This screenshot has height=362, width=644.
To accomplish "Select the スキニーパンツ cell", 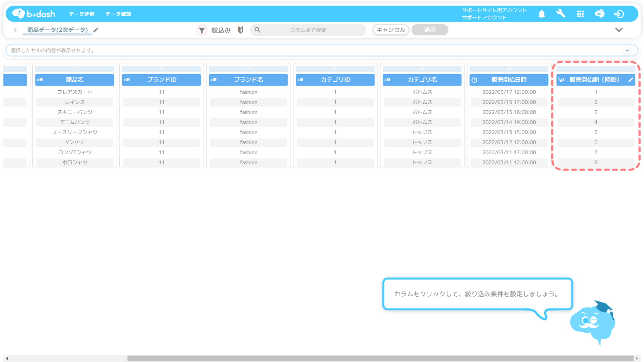I will click(75, 112).
